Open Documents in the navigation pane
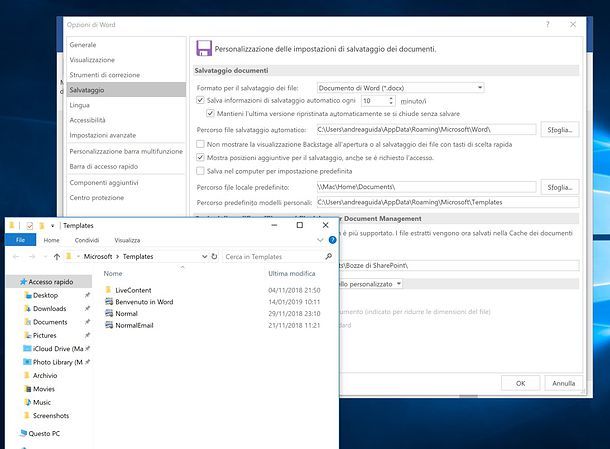This screenshot has width=610, height=449. coord(50,322)
